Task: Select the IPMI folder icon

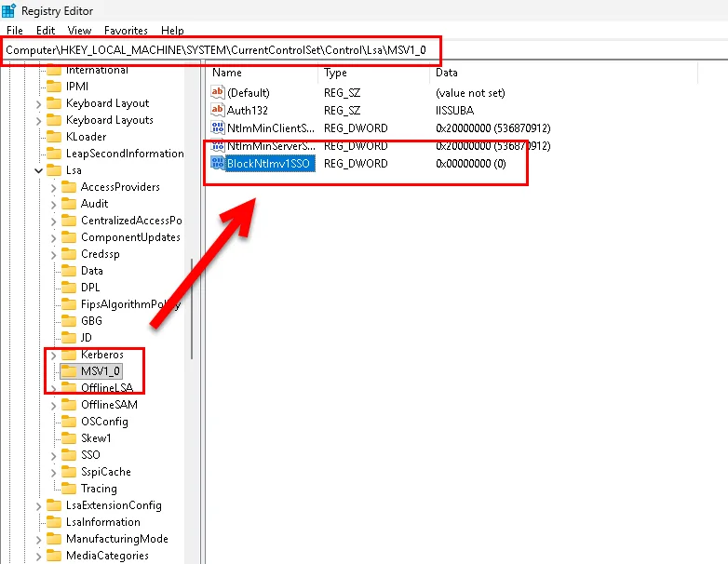Action: pos(54,87)
